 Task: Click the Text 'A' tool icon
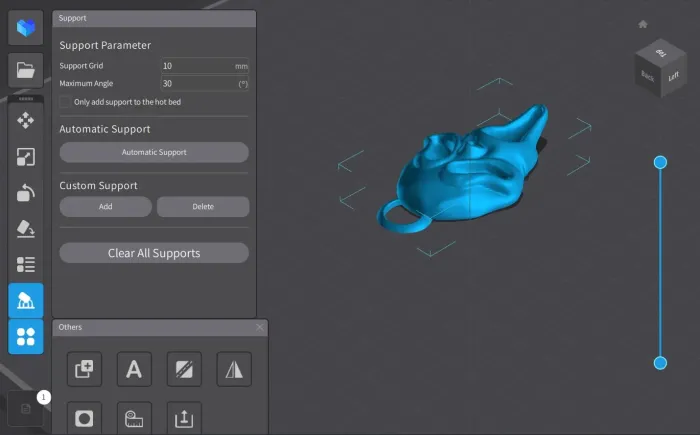[134, 369]
